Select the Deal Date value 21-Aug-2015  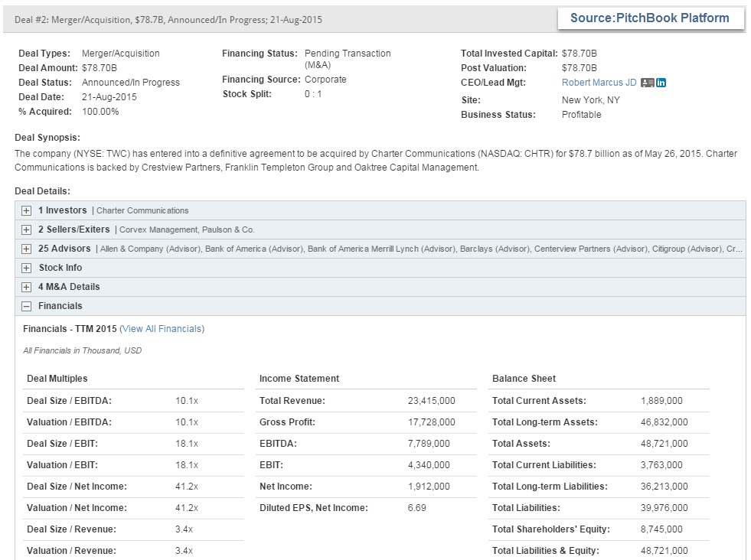(109, 97)
